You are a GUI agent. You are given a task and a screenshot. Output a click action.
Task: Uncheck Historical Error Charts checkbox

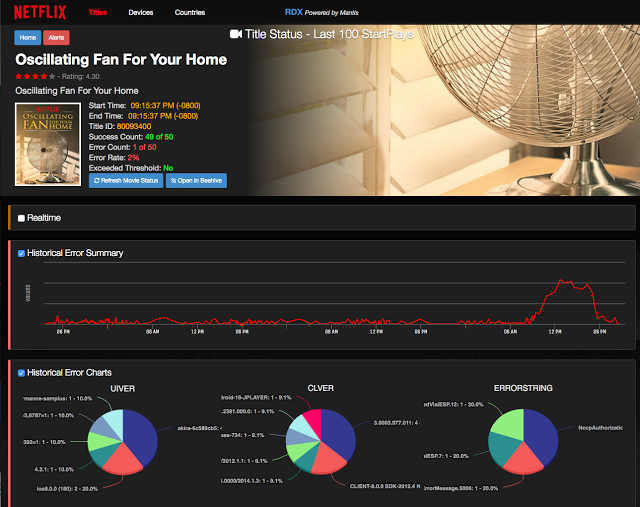[21, 373]
